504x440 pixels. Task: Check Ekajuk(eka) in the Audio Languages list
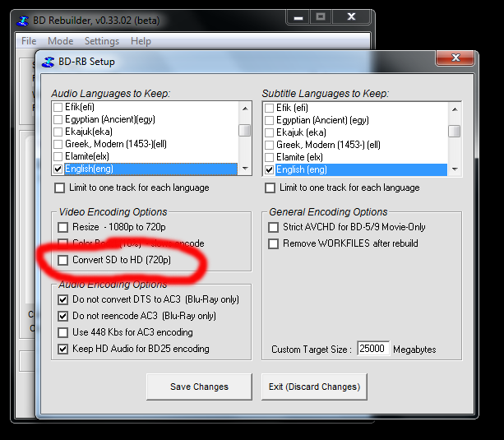[58, 132]
